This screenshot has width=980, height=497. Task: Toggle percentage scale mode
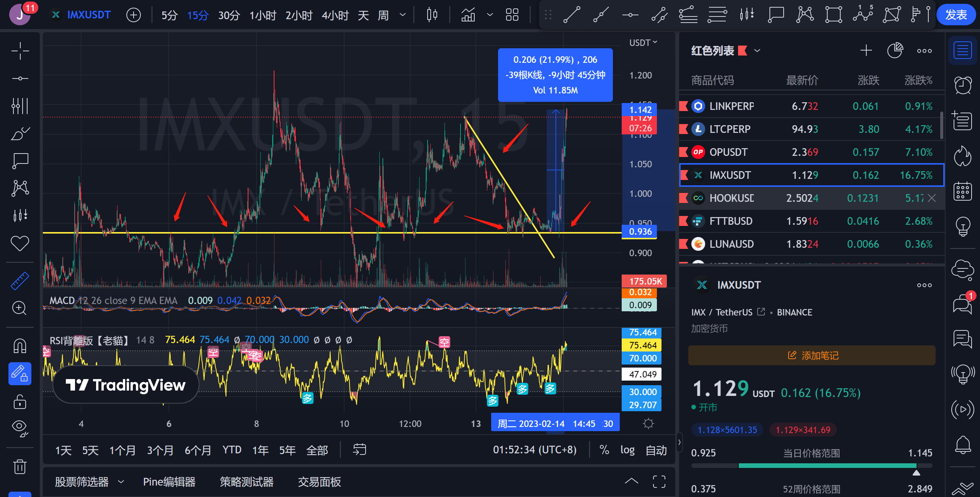pos(604,450)
